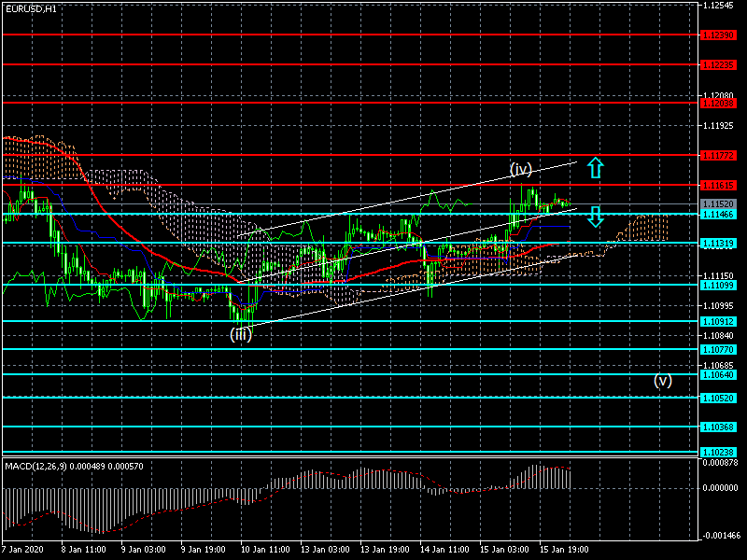Screen dimensions: 747x560
Task: Select the 1.12038 red price level label
Action: (718, 104)
